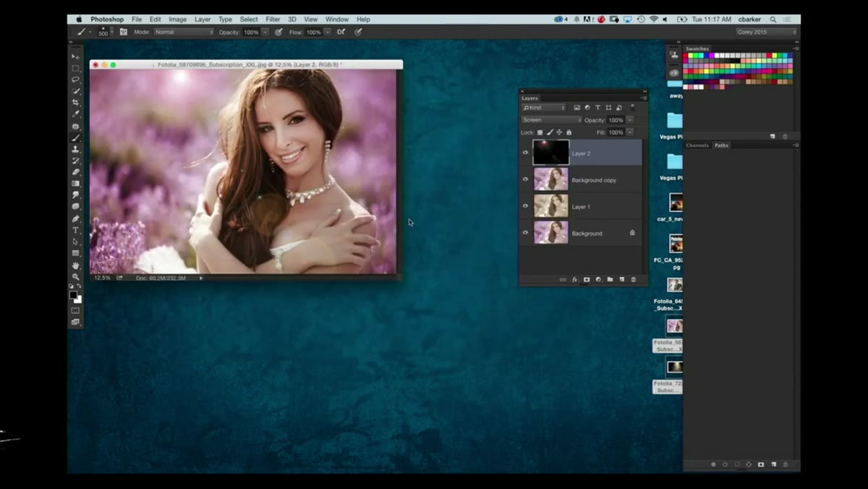Toggle lock transparent pixels
This screenshot has height=489, width=868.
[x=540, y=132]
